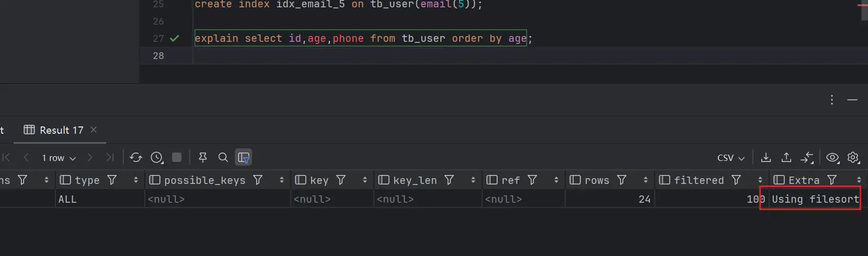Close the Result 17 tab
Screen dimensions: 868x256
94,130
